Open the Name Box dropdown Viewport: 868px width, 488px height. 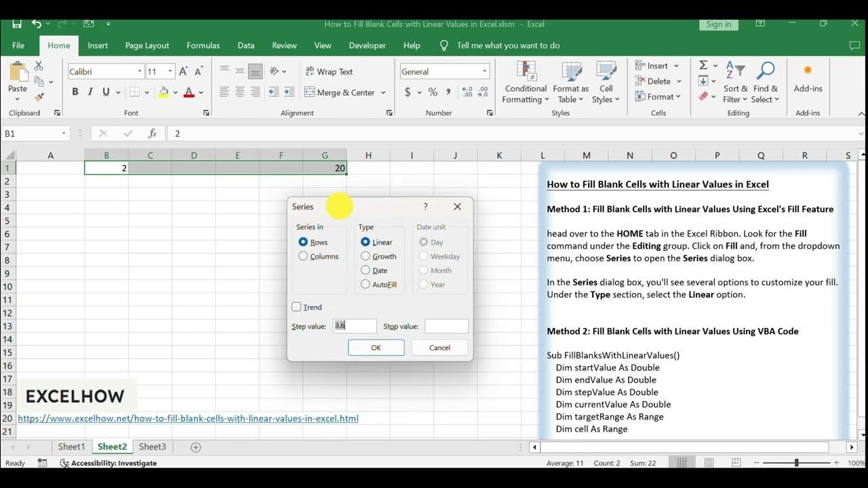pos(64,134)
